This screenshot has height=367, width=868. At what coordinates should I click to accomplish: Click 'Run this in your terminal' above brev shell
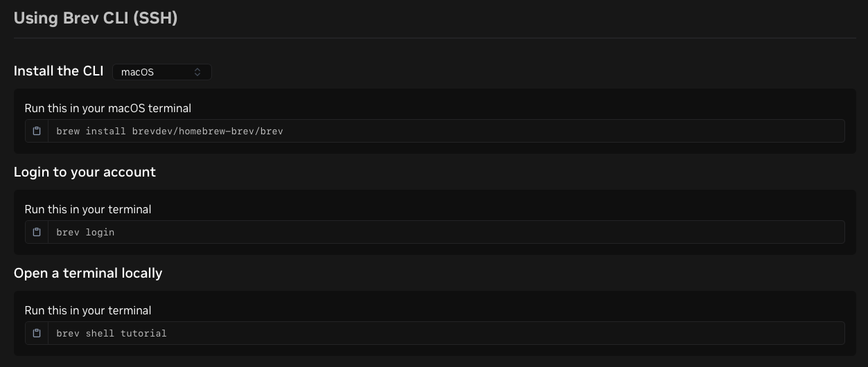coord(88,310)
